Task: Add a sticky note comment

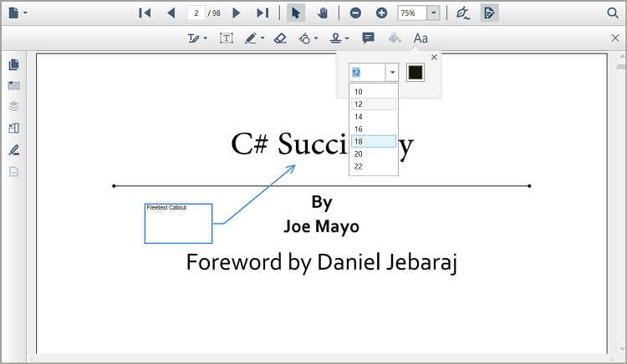Action: click(368, 38)
